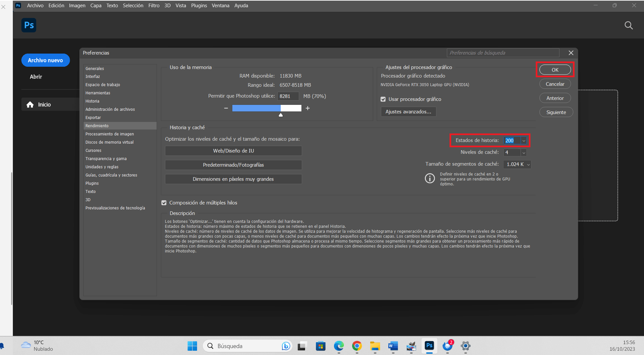Select Administración de archivos category

tap(110, 109)
